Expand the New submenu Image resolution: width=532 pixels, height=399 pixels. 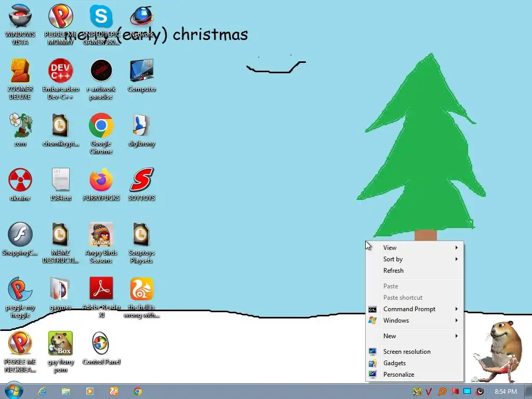(x=415, y=336)
